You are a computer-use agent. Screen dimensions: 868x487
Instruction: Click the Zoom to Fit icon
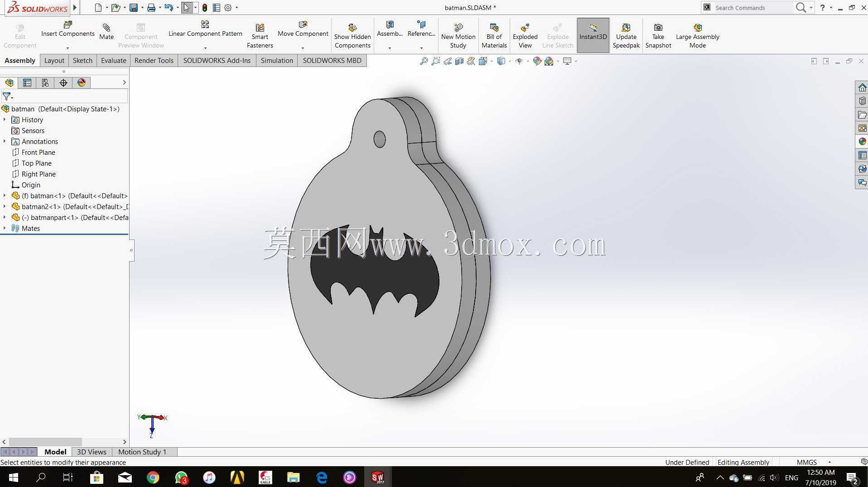(424, 61)
